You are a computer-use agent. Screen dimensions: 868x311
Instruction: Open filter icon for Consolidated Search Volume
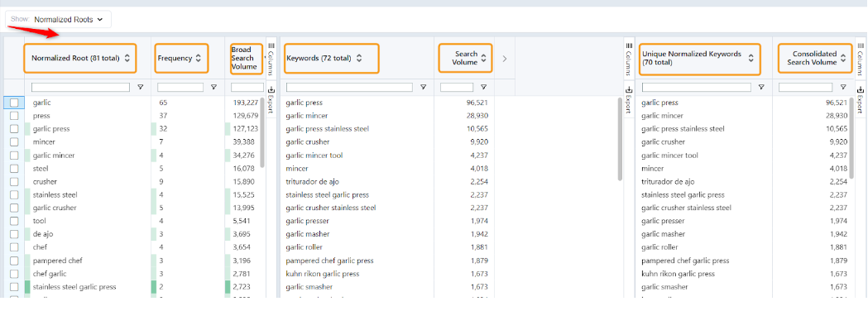[x=843, y=88]
